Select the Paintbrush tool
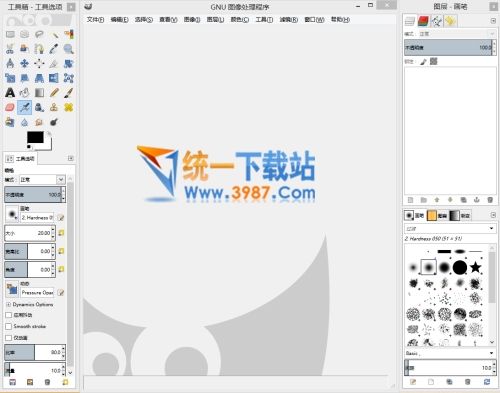The width and height of the screenshot is (500, 393). pos(69,93)
